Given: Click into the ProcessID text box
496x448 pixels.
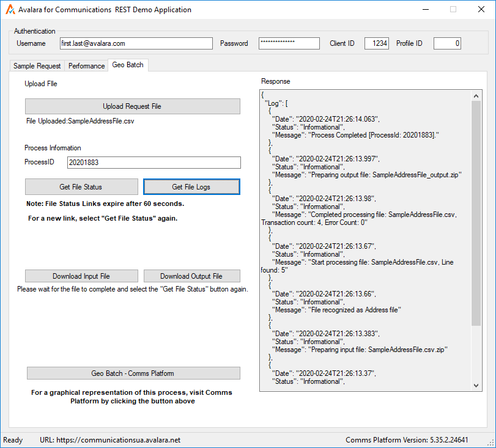Looking at the screenshot, I should 154,163.
